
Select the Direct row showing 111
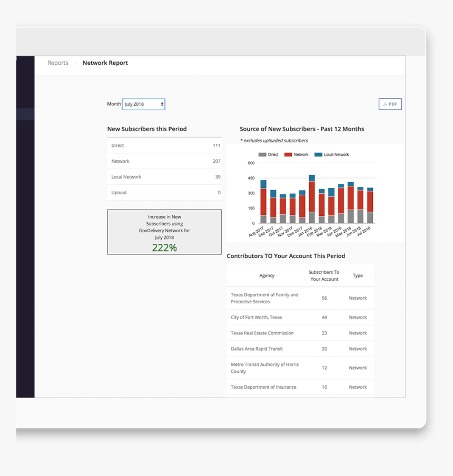[x=164, y=145]
